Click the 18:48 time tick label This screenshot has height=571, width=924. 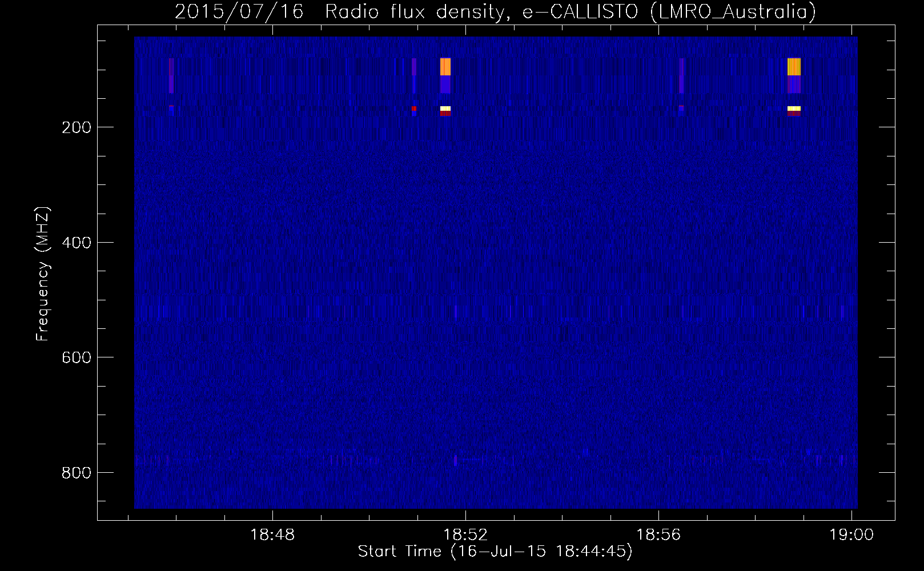pos(272,535)
